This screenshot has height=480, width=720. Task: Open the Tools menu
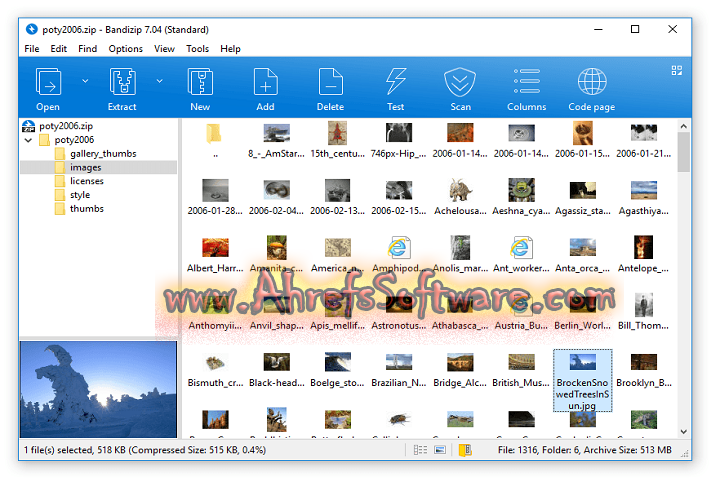(x=197, y=48)
